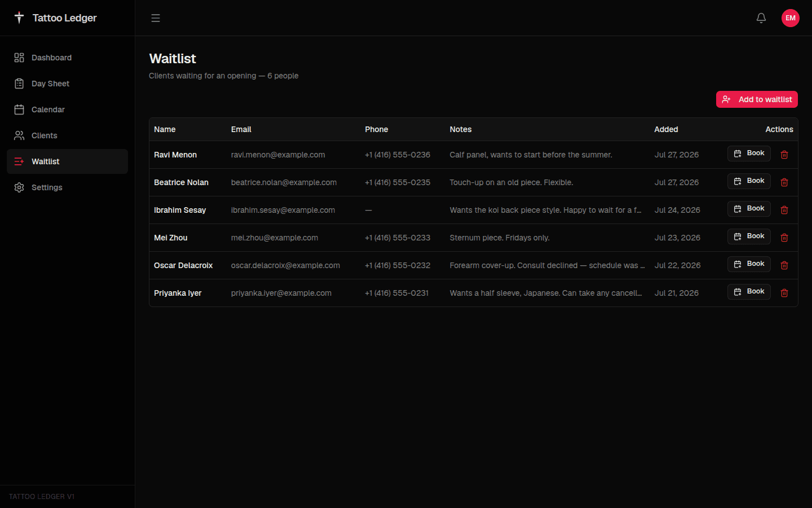This screenshot has width=812, height=508.
Task: Click the Waitlist page heading
Action: click(173, 59)
